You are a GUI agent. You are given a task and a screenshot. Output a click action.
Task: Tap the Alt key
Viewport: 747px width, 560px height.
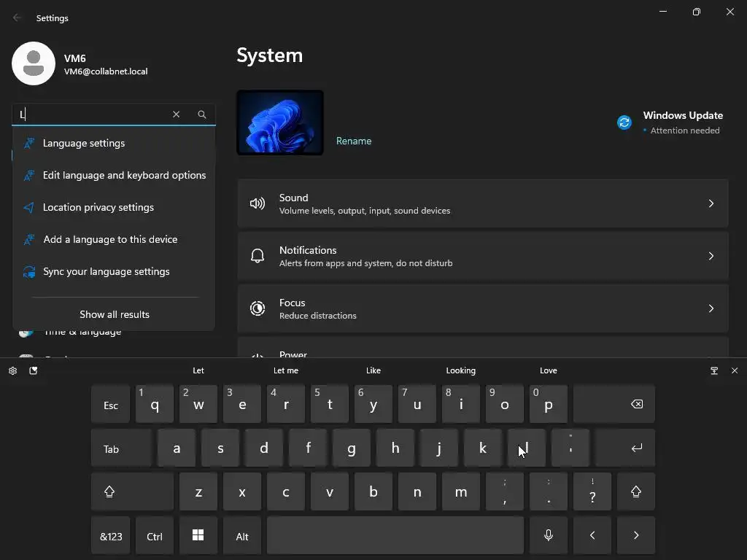click(242, 536)
